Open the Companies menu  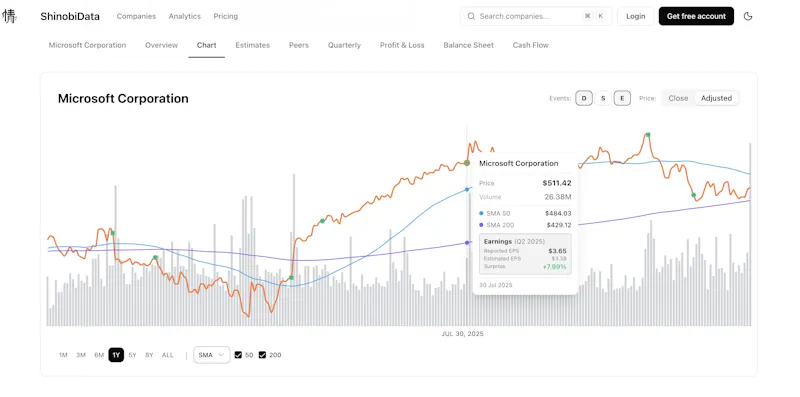[136, 16]
